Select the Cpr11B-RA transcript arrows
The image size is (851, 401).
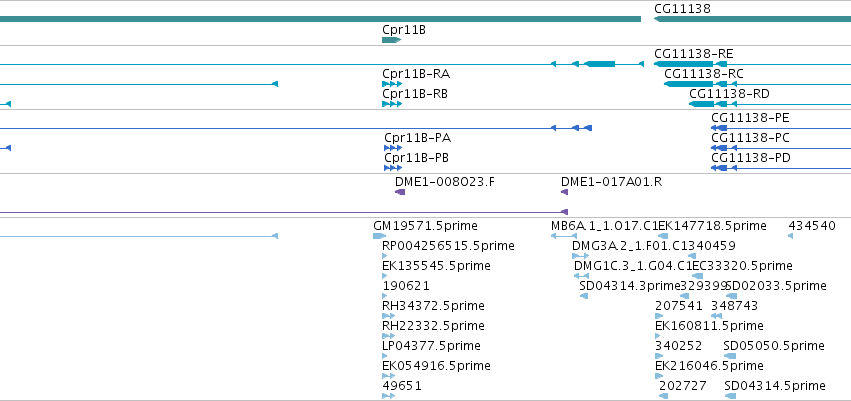coord(392,84)
